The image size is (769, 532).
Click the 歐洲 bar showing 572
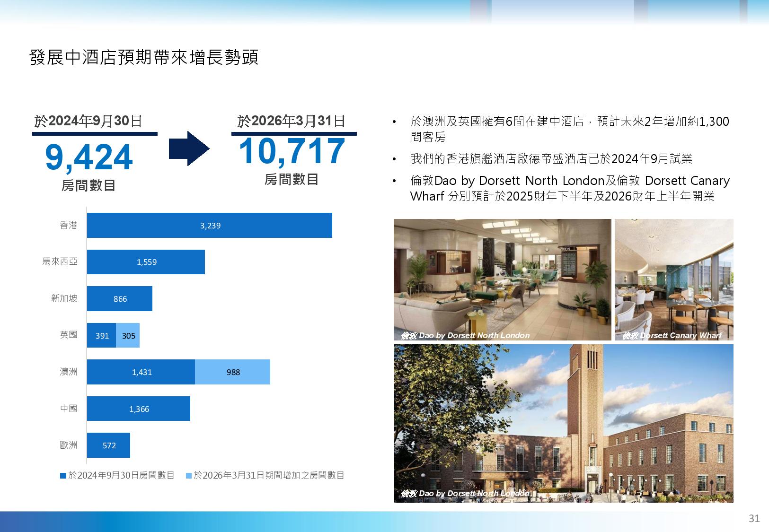tap(108, 445)
